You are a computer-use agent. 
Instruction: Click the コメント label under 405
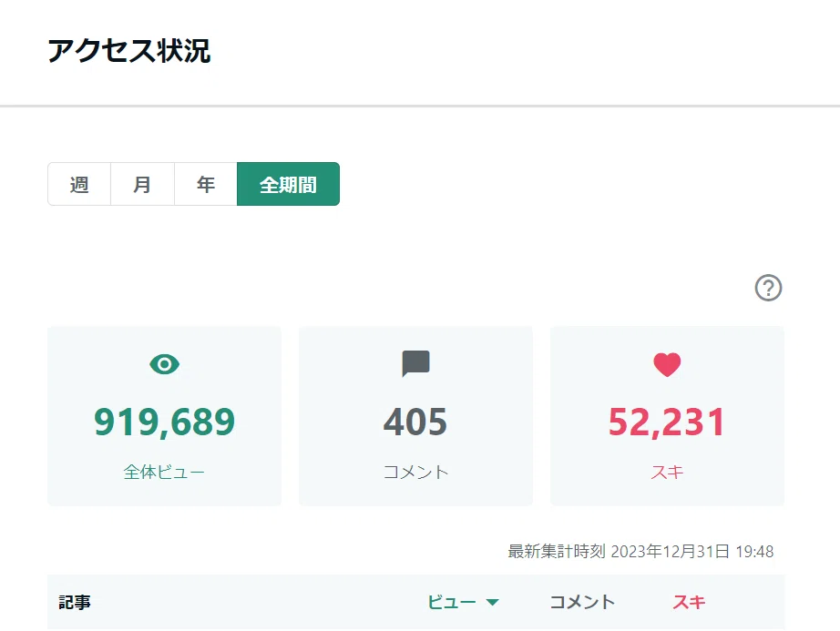tap(415, 472)
